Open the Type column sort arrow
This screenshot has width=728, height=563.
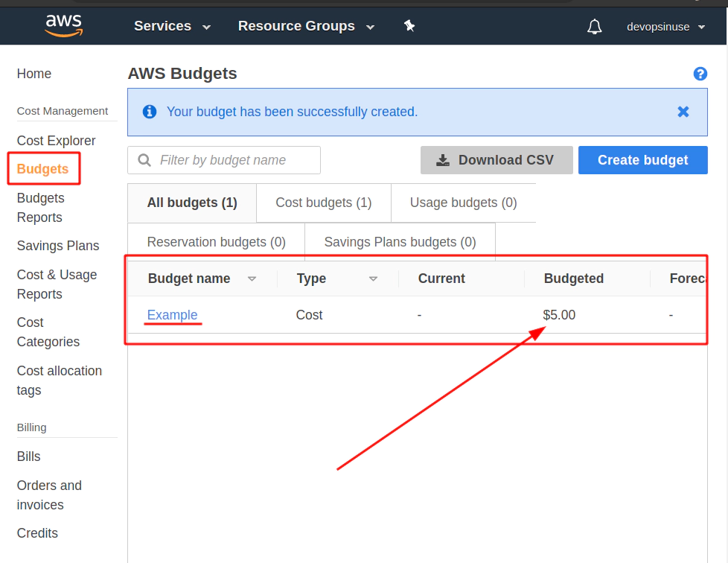point(373,279)
